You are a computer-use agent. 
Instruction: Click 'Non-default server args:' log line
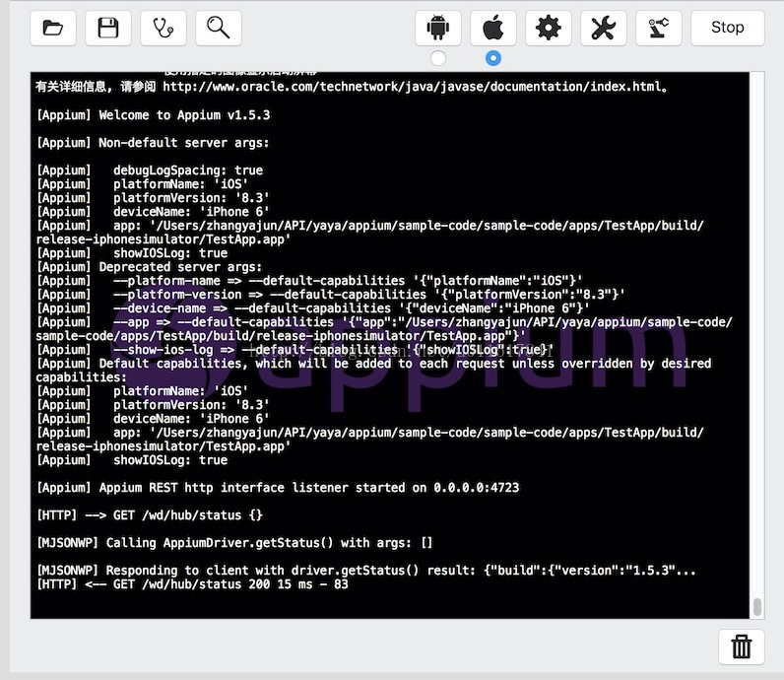click(153, 143)
